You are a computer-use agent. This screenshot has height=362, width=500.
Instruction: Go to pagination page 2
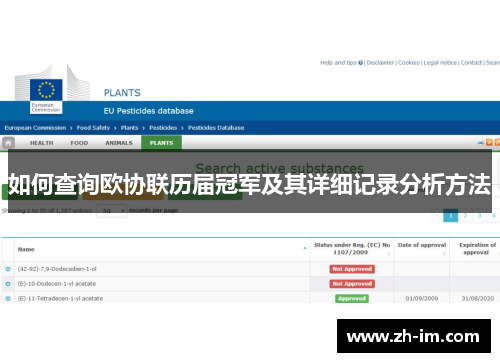(x=465, y=216)
